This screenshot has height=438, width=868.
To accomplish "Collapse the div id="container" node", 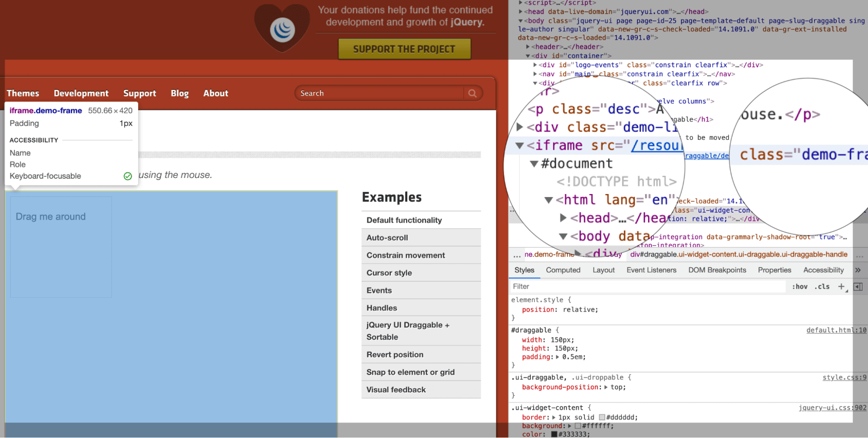I will click(528, 56).
